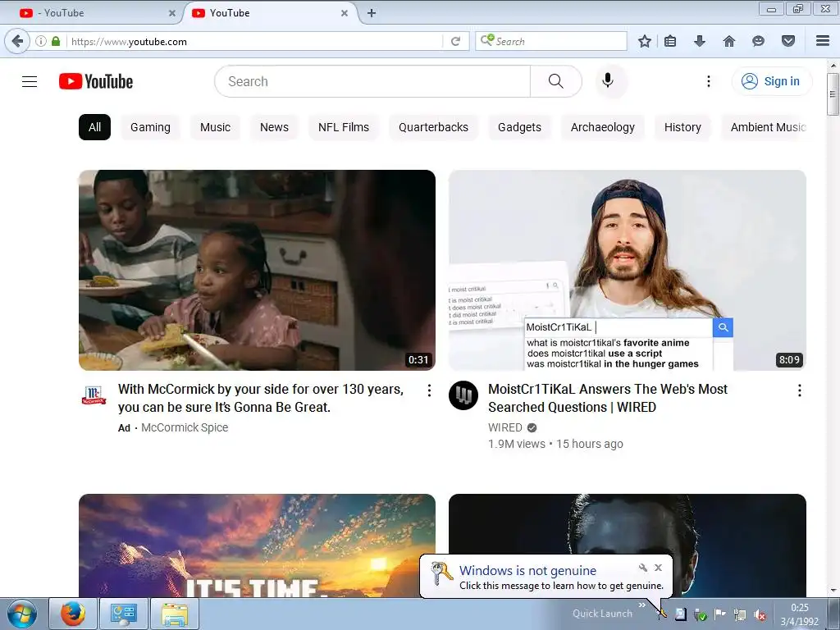Click the YouTube logo
This screenshot has height=630, width=840.
tap(96, 81)
